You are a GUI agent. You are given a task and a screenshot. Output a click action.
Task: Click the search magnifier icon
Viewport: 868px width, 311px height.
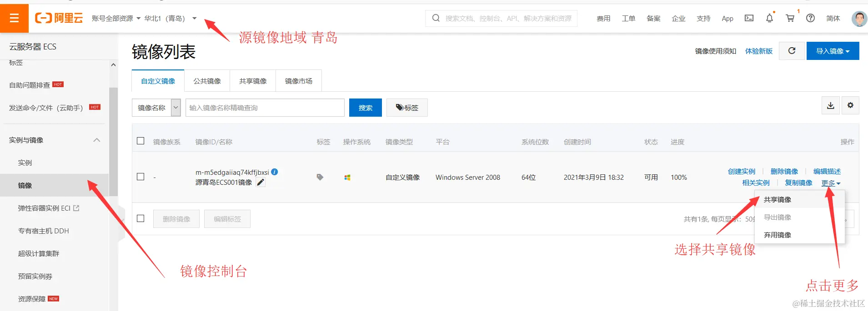click(436, 18)
